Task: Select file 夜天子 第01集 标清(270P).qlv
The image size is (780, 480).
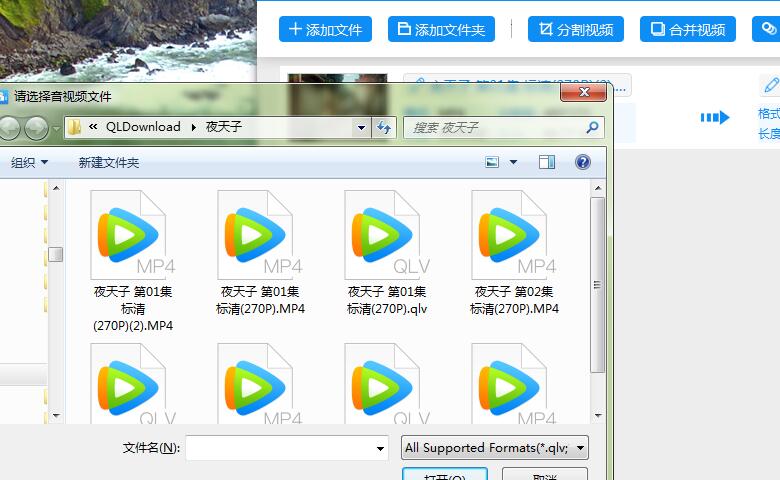Action: point(387,253)
